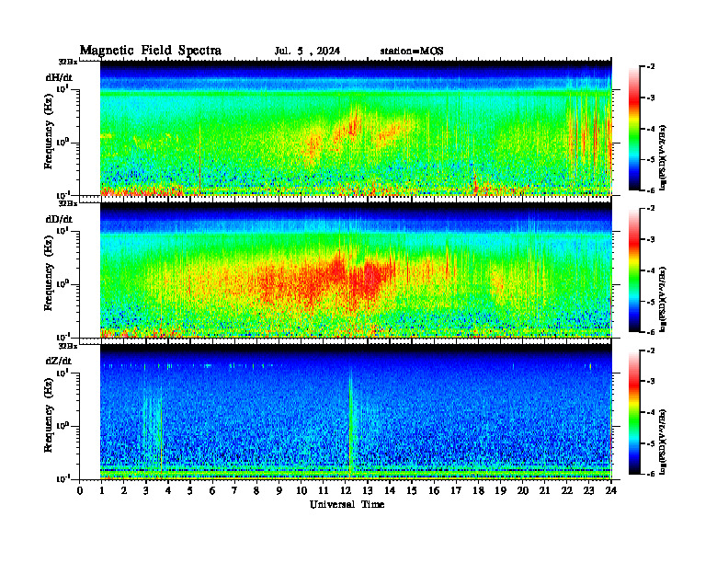This screenshot has height=563, width=728.
Task: Click hour tick label 11 on time axis
Action: pos(324,491)
